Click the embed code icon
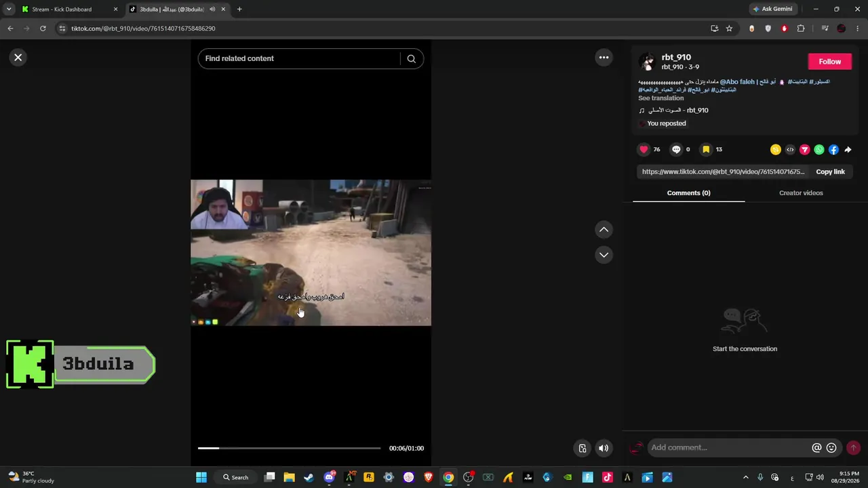This screenshot has width=868, height=488. point(790,150)
